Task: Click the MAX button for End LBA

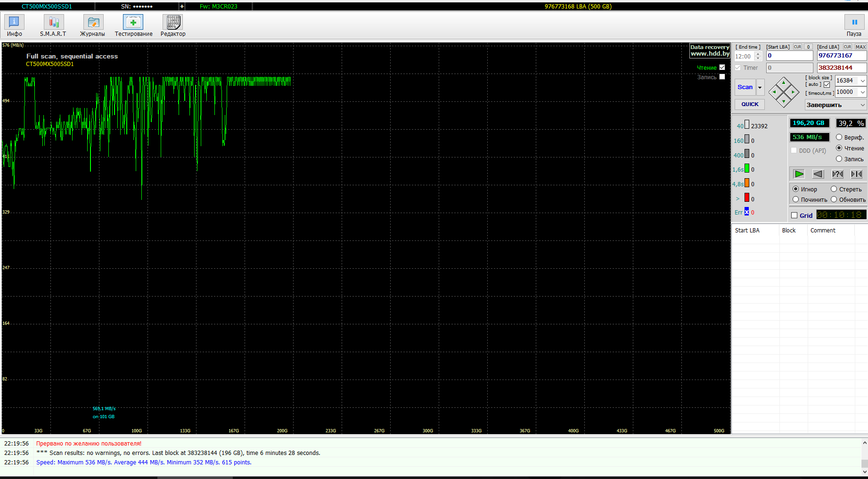Action: [x=860, y=47]
